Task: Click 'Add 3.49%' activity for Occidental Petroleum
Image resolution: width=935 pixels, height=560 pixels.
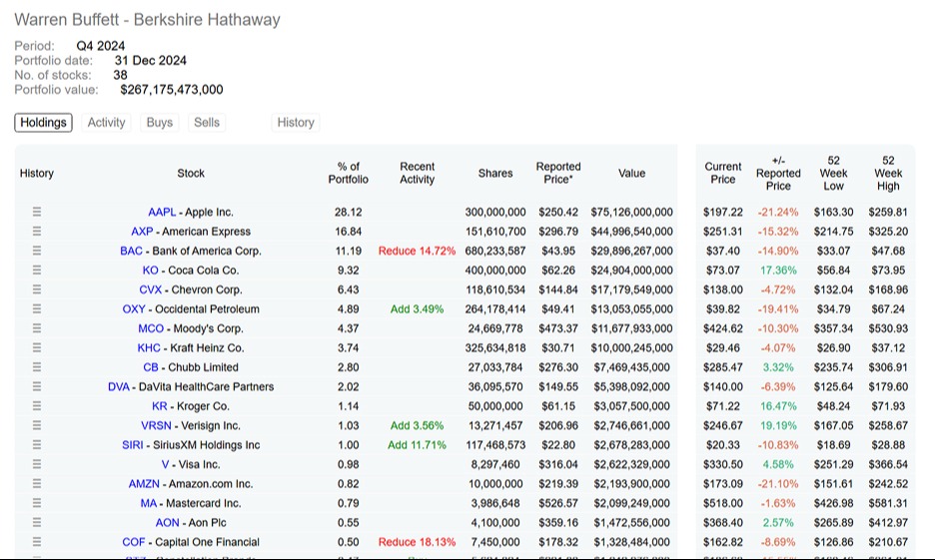Action: [x=417, y=309]
